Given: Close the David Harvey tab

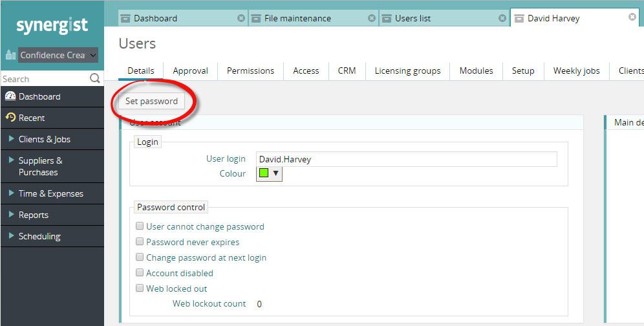Looking at the screenshot, I should pos(632,17).
